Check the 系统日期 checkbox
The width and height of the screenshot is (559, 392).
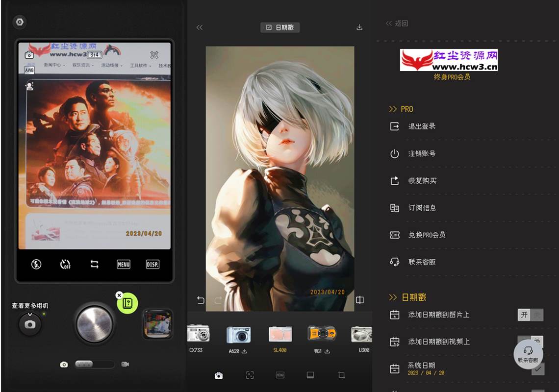(x=538, y=369)
